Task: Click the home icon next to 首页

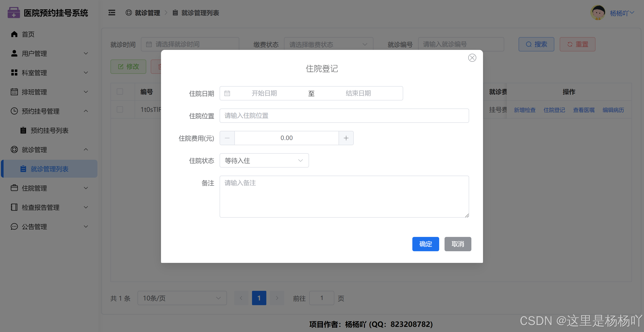Action: [x=14, y=34]
